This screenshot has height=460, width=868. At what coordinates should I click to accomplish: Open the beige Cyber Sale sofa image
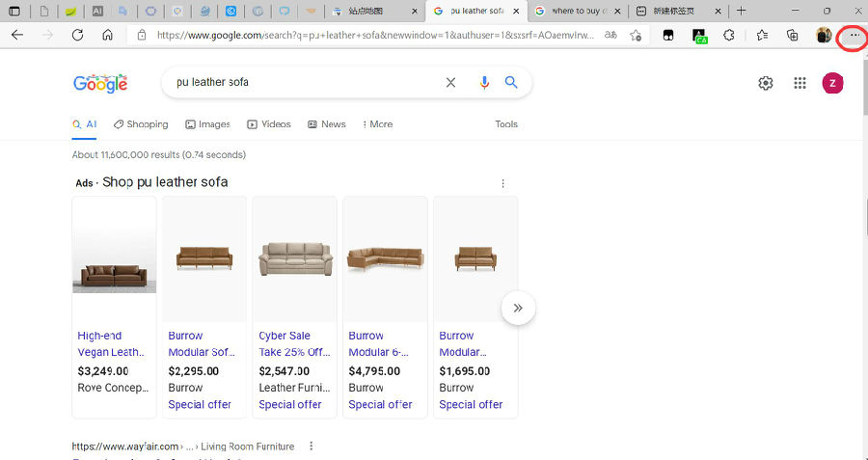pos(294,258)
